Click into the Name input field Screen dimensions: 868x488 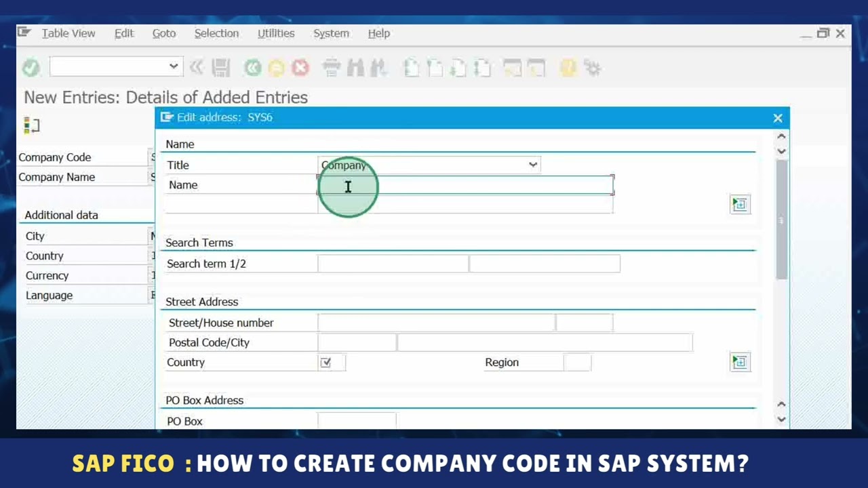click(465, 185)
